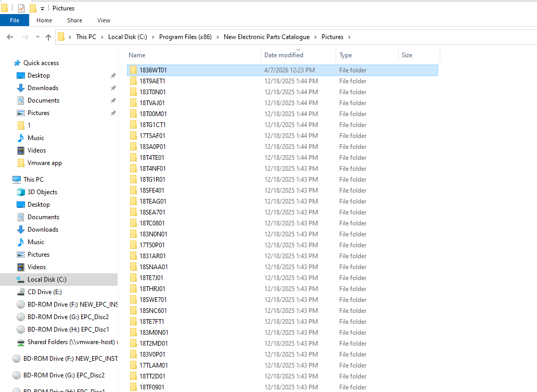This screenshot has width=537, height=392.
Task: Open recent locations dropdown arrow
Action: pyautogui.click(x=37, y=37)
